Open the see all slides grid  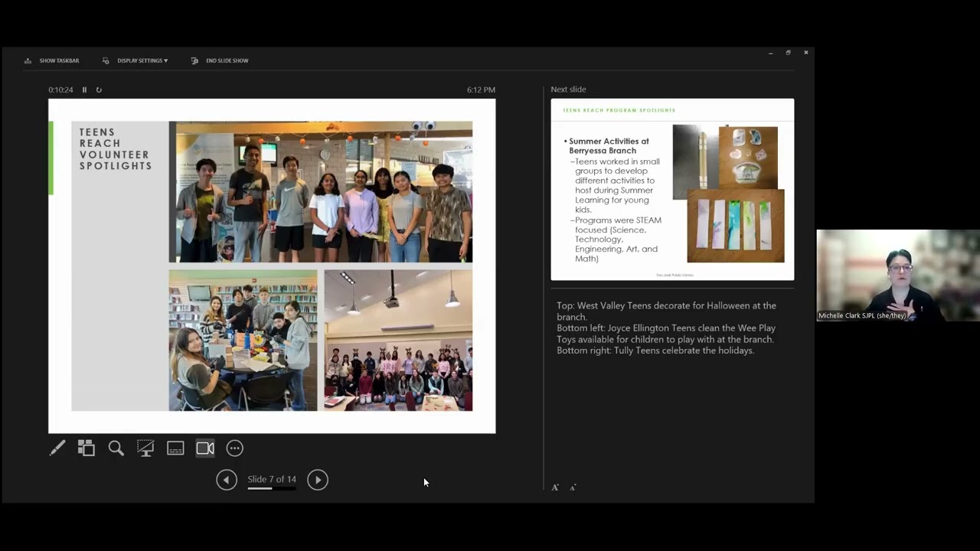(x=87, y=448)
